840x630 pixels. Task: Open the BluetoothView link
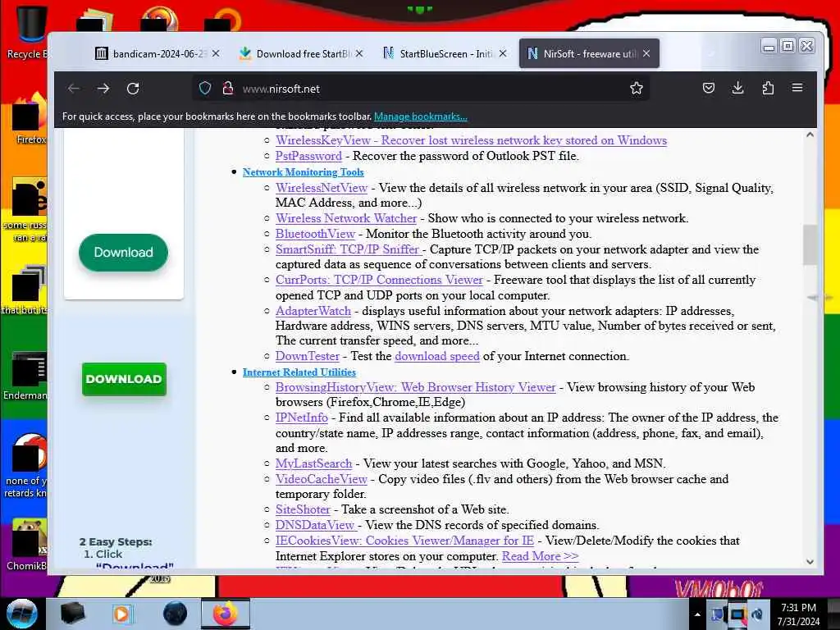point(315,234)
